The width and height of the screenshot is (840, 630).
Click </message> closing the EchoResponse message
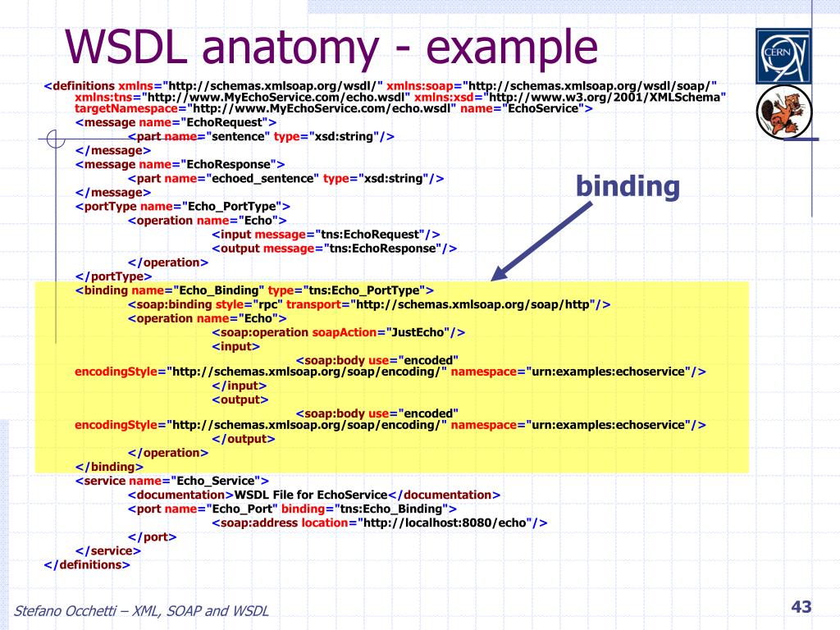(x=113, y=192)
